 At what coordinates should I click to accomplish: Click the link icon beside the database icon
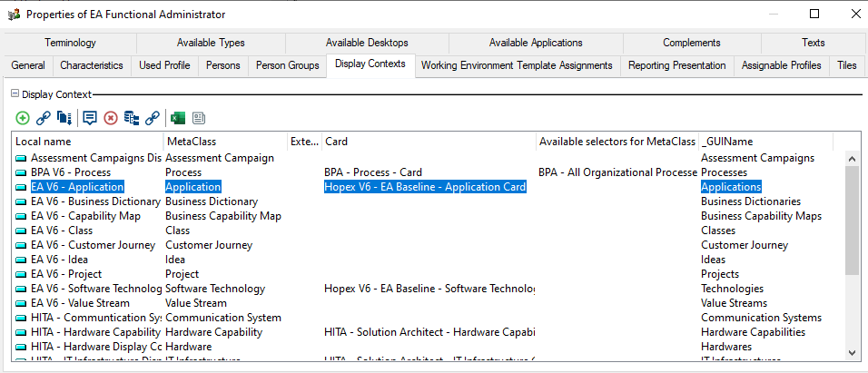[153, 118]
